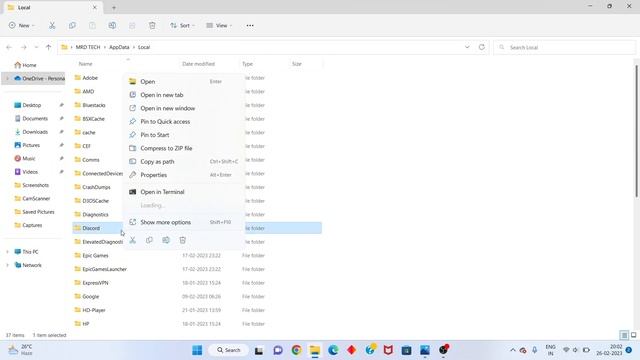Open the Windows Start menu

(197, 350)
